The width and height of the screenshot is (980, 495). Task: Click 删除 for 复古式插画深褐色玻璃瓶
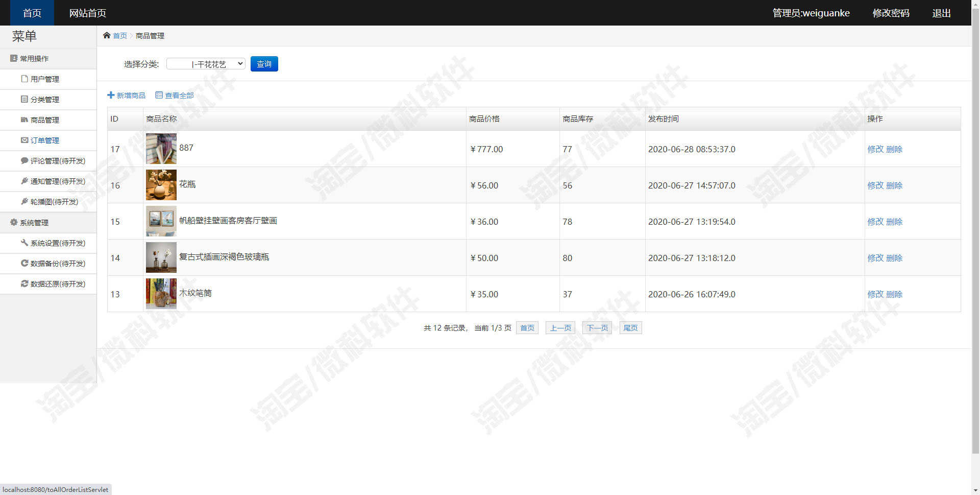point(894,258)
